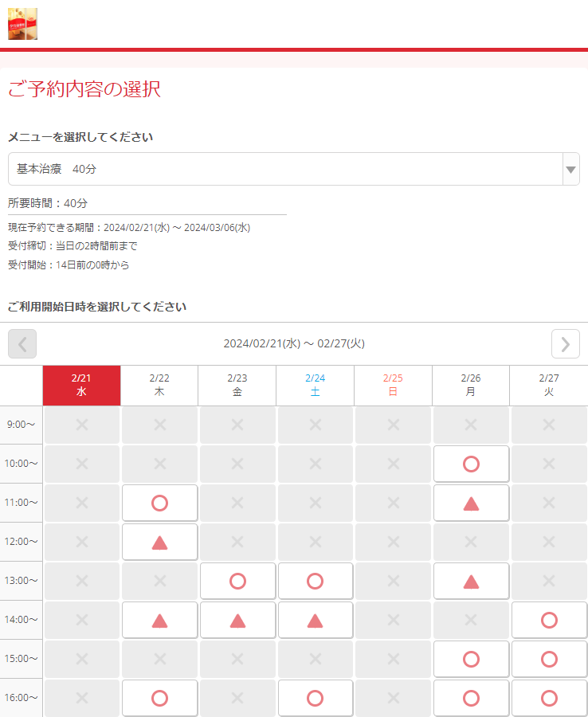The image size is (588, 717).
Task: Choose the 14:00 triangle slot on 2/23
Action: coord(237,620)
